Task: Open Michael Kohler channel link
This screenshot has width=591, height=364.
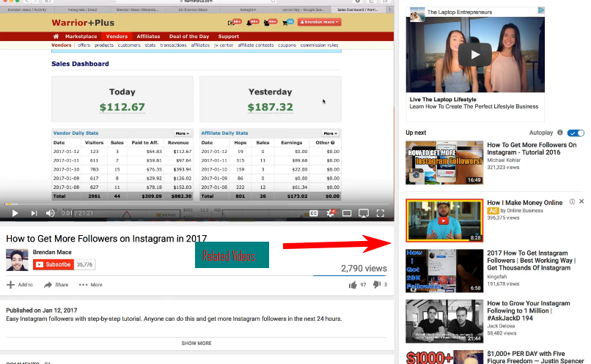Action: click(504, 160)
